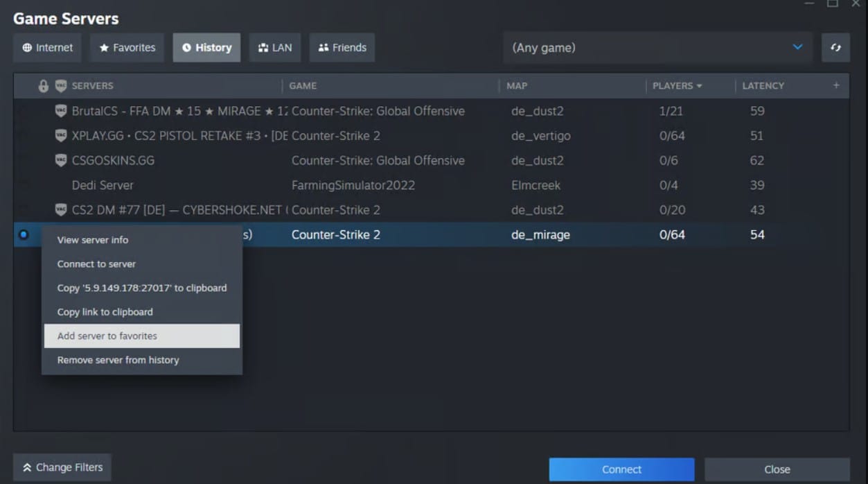Click the VAC shield column header icon
The image size is (868, 484).
click(x=60, y=86)
